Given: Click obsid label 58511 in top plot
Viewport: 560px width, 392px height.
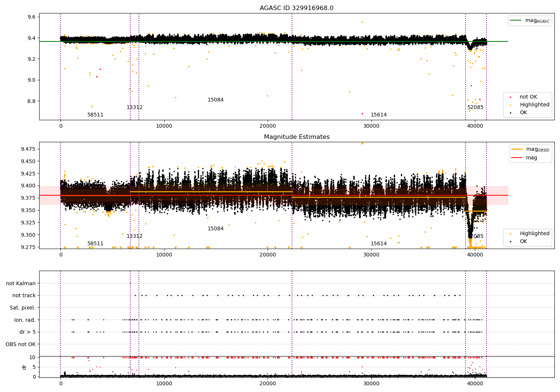Looking at the screenshot, I should point(96,115).
